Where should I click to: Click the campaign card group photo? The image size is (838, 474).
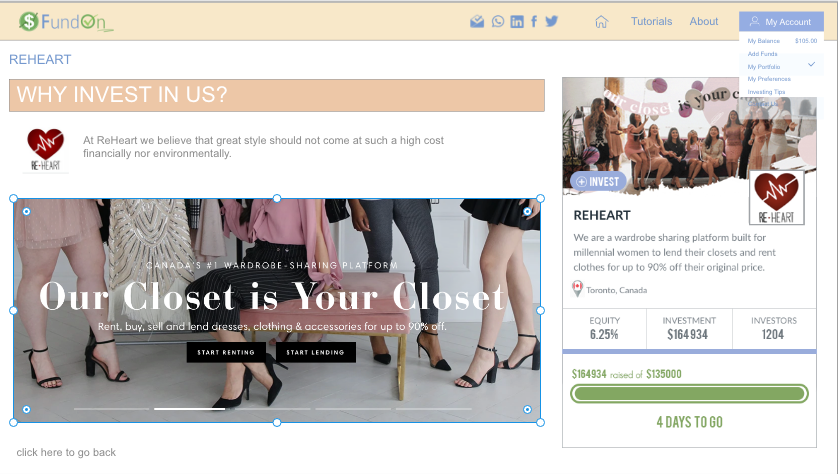point(689,134)
